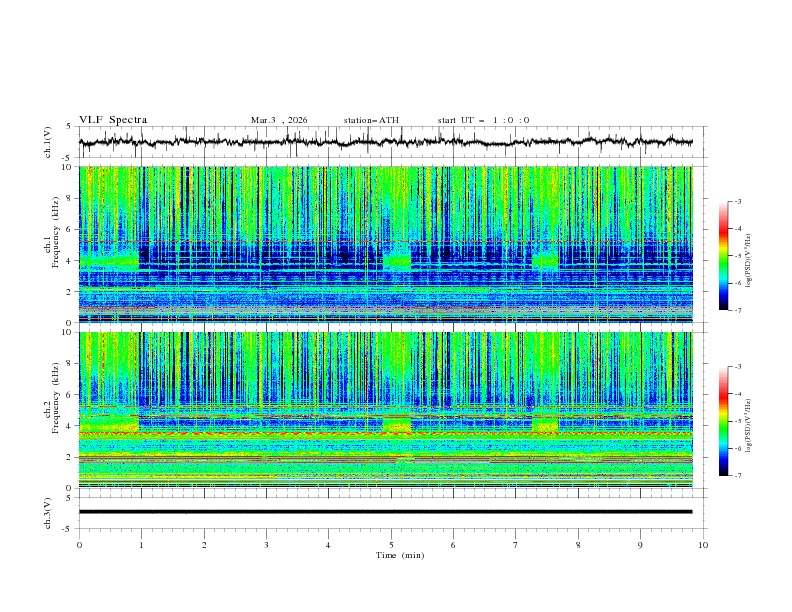The width and height of the screenshot is (792, 612).
Task: Click time axis tick label "1"
Action: pos(141,545)
